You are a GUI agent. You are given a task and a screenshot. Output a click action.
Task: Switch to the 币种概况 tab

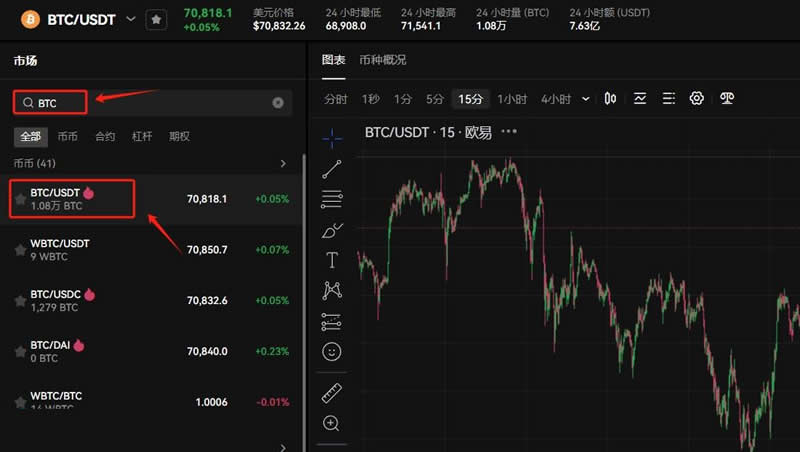[383, 60]
